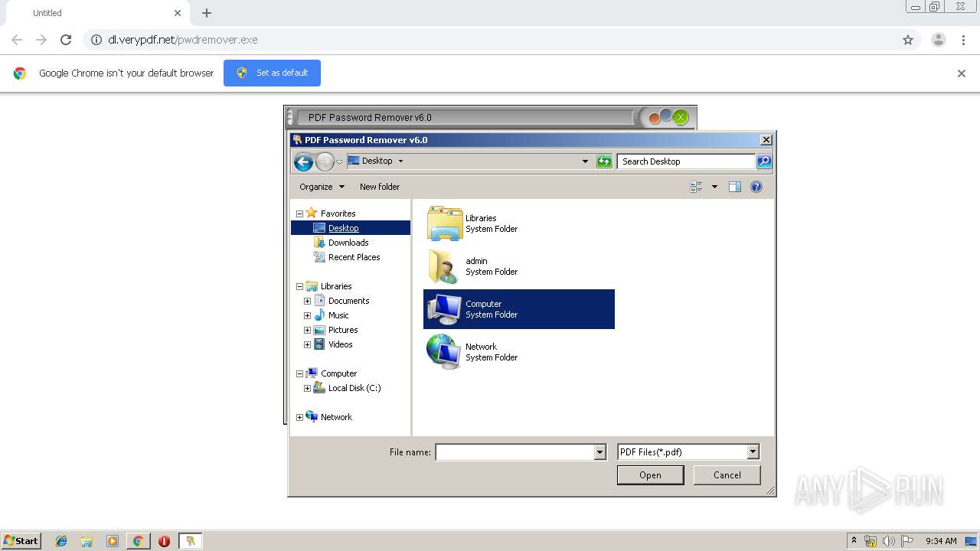Open Windows Explorer from taskbar

point(87,541)
